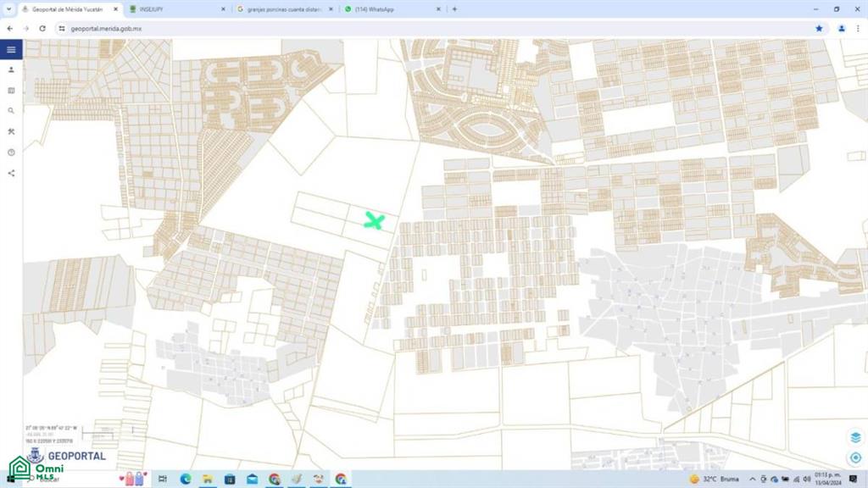
Task: Open the Chrome profile icon
Action: [x=842, y=28]
